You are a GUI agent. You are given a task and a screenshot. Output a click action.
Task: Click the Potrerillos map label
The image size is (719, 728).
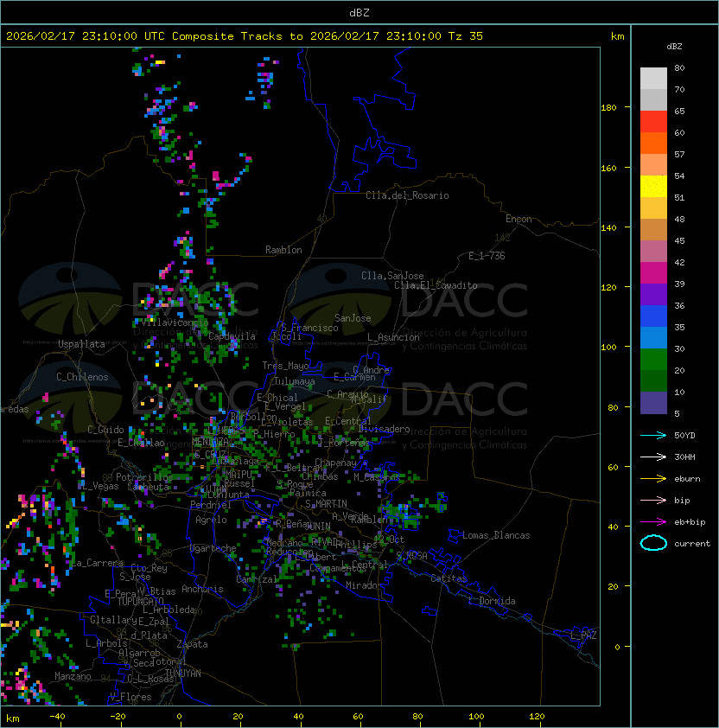tap(144, 477)
